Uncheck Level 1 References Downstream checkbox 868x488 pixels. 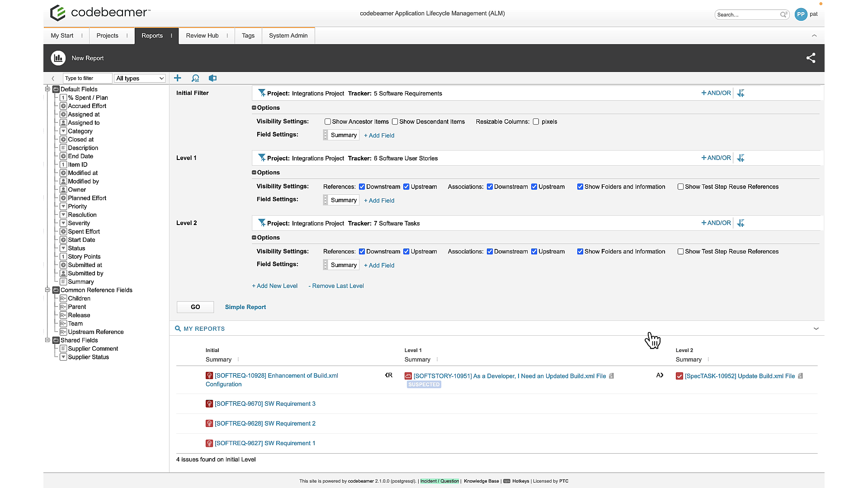click(x=362, y=187)
